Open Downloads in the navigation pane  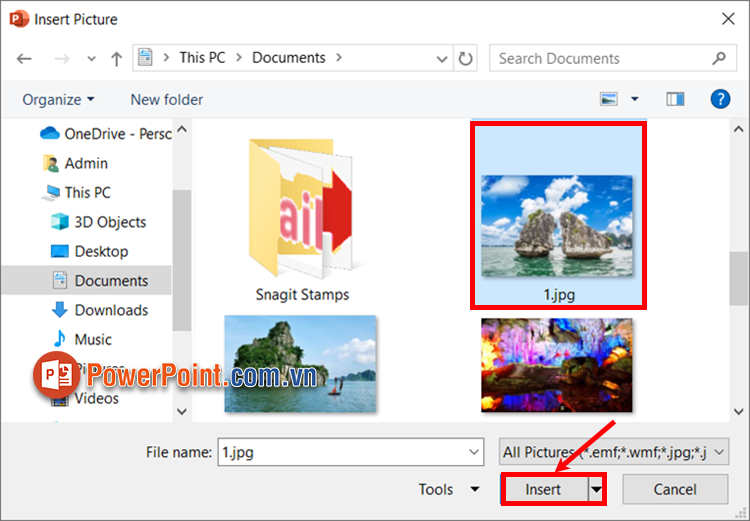click(x=99, y=310)
